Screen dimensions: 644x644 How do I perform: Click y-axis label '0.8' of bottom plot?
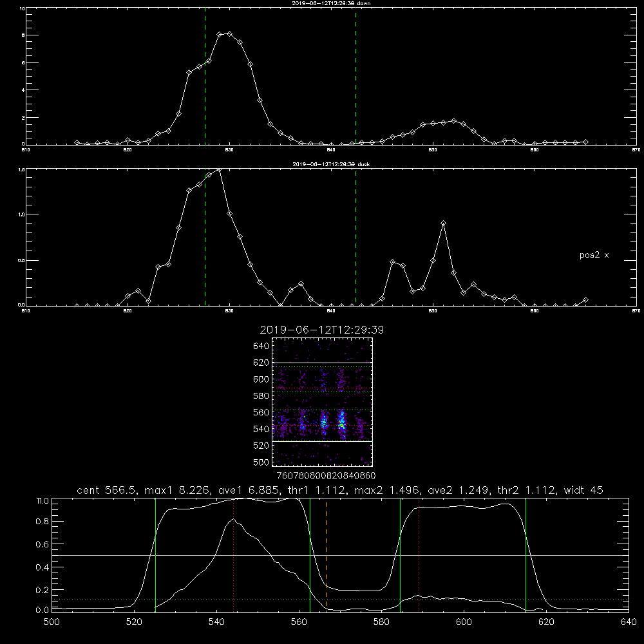(43, 522)
